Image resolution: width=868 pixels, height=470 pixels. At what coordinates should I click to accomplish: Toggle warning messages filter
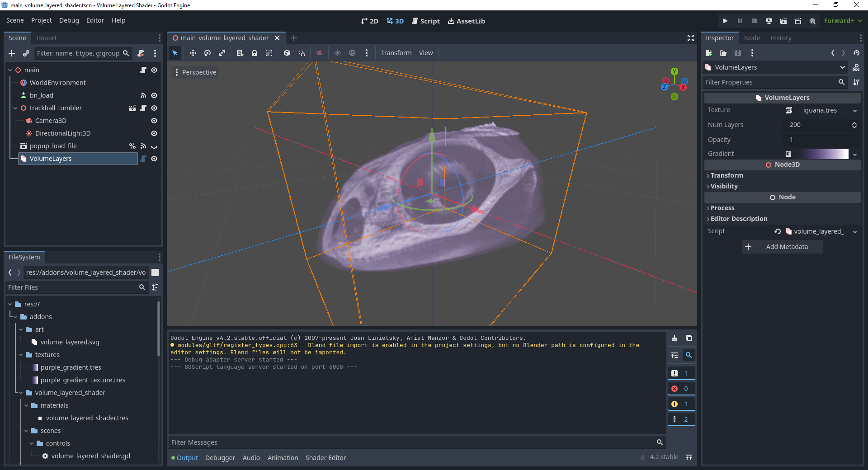(681, 404)
